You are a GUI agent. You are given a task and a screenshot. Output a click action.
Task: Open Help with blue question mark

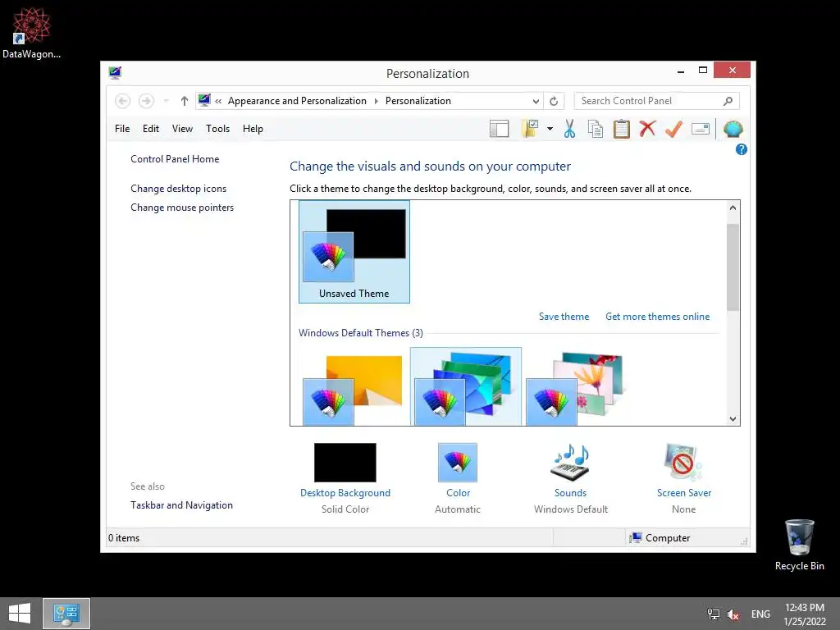742,149
